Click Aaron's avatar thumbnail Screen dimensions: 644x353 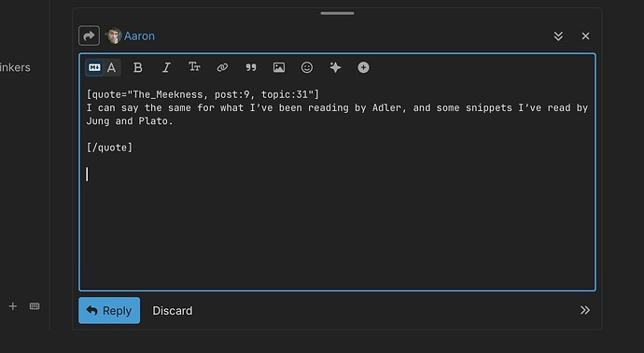pos(113,35)
